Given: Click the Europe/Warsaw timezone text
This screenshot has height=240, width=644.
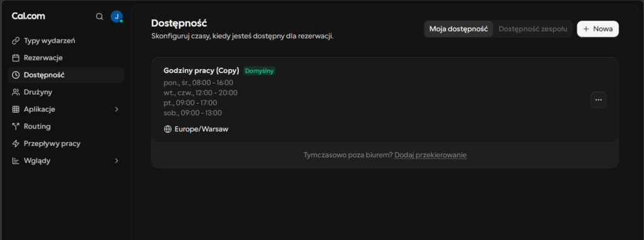Looking at the screenshot, I should click(201, 129).
